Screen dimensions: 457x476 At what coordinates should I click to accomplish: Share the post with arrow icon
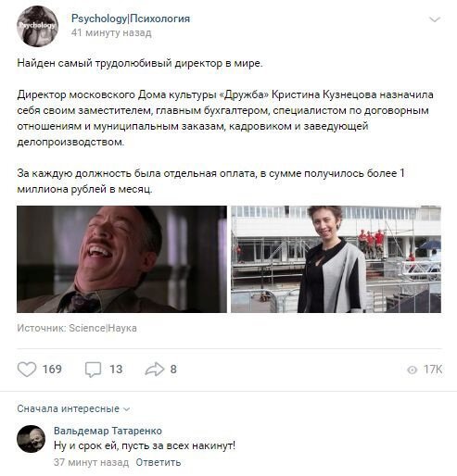[155, 369]
